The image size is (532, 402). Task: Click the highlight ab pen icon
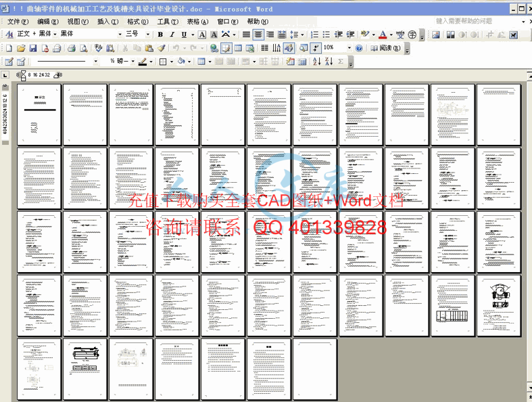[365, 35]
